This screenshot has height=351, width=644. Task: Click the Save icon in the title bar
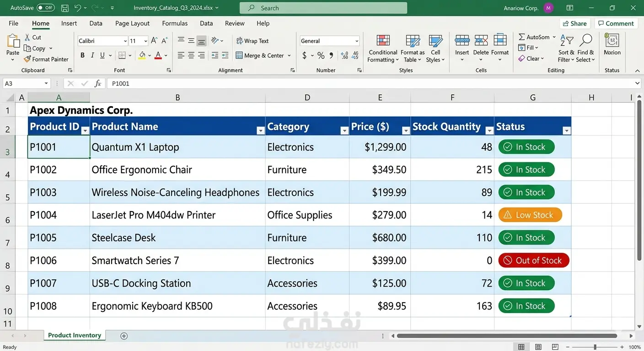64,8
